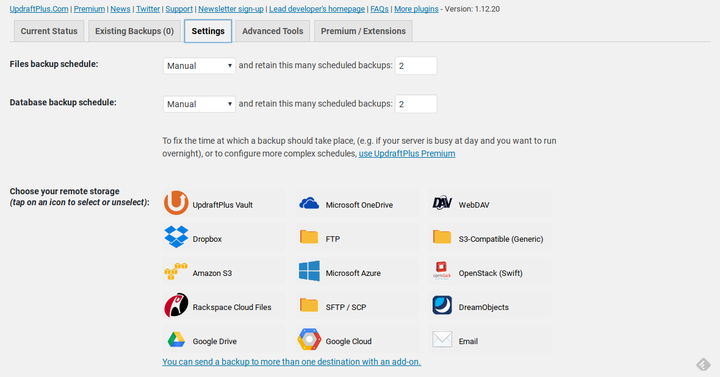Click the WebDAV label

(x=474, y=205)
